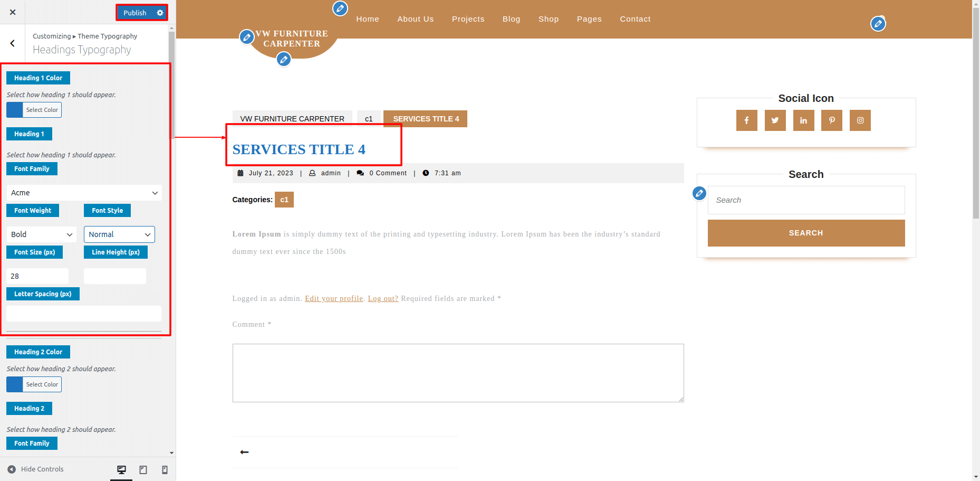The width and height of the screenshot is (980, 481).
Task: Click the Pinterest social icon
Action: point(832,120)
